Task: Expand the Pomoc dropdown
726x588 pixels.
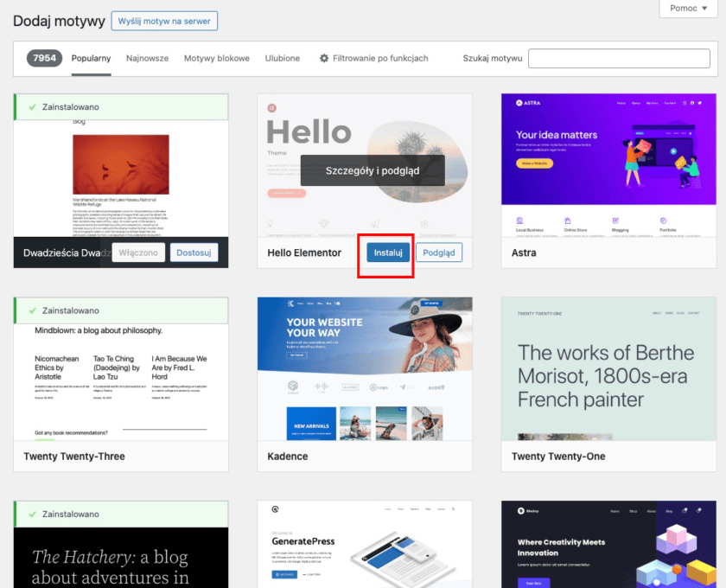Action: pyautogui.click(x=689, y=8)
